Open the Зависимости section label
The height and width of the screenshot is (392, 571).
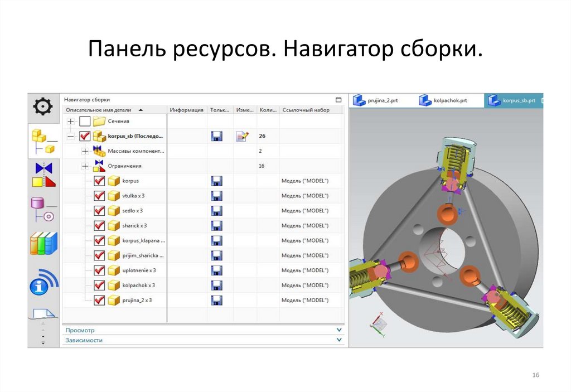(x=84, y=340)
